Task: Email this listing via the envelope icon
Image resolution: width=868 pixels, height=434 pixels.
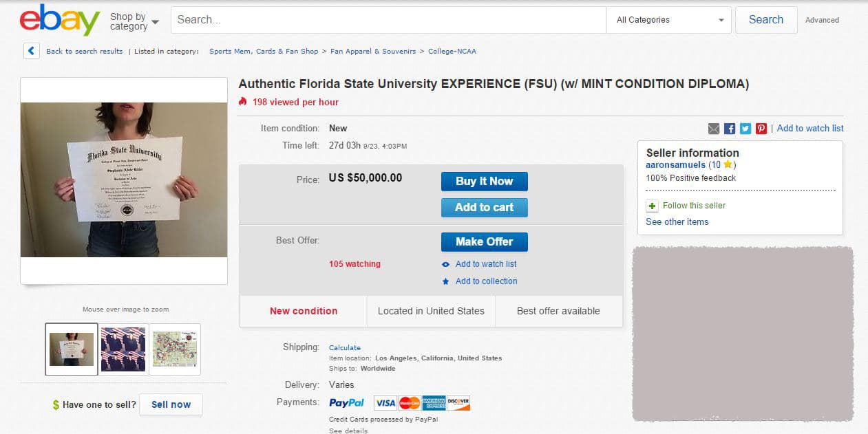Action: (x=713, y=128)
